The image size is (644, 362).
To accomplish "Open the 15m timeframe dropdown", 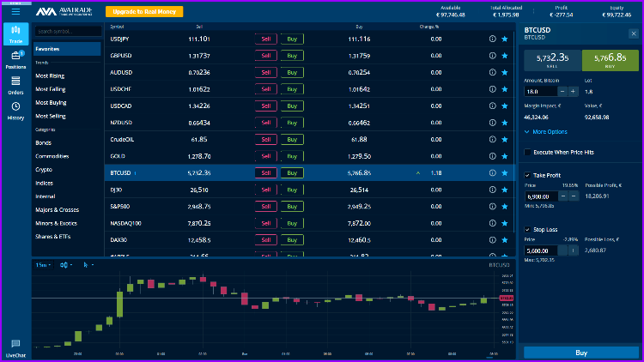I will tap(43, 265).
